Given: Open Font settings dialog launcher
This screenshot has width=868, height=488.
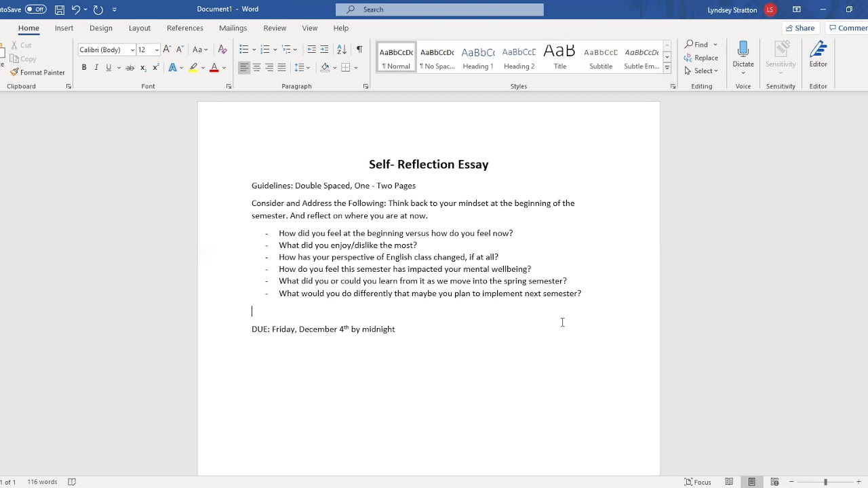Looking at the screenshot, I should [x=229, y=87].
